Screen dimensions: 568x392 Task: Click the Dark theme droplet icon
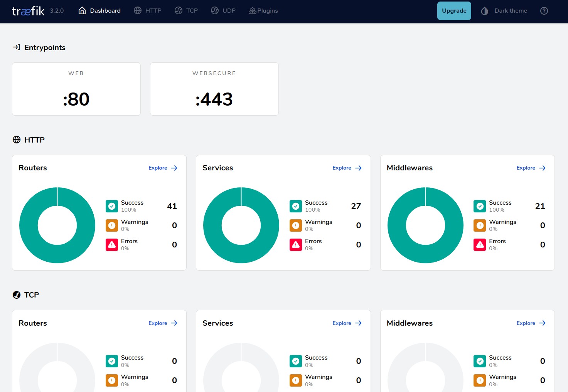coord(485,11)
